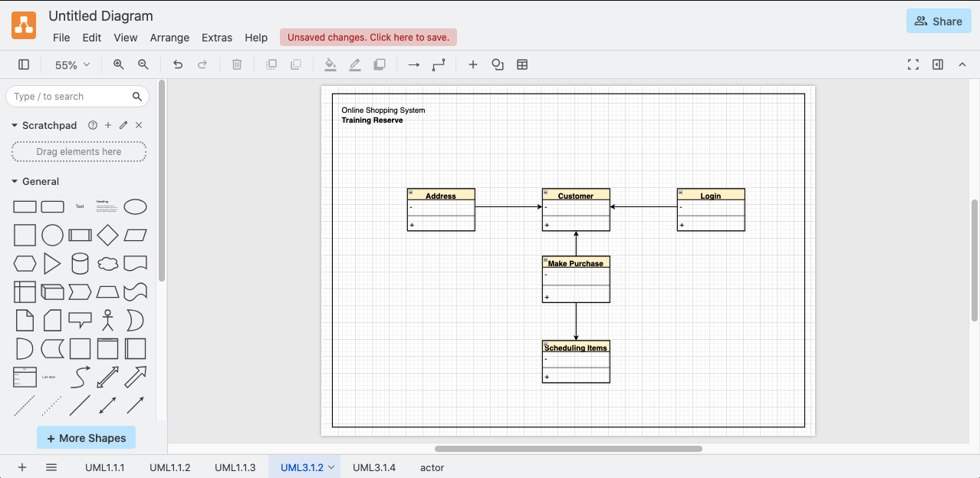Collapse the Address class box
The image size is (980, 478).
click(411, 192)
